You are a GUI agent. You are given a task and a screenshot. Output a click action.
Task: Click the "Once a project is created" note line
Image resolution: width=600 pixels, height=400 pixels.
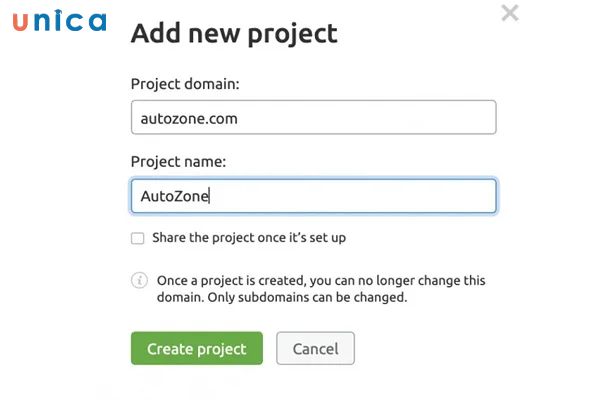click(x=318, y=281)
